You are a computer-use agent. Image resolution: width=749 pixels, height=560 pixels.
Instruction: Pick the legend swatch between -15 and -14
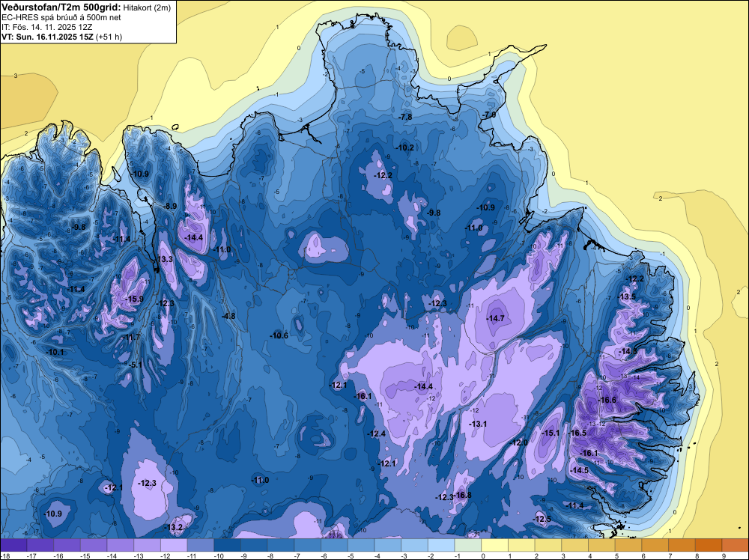click(x=94, y=545)
